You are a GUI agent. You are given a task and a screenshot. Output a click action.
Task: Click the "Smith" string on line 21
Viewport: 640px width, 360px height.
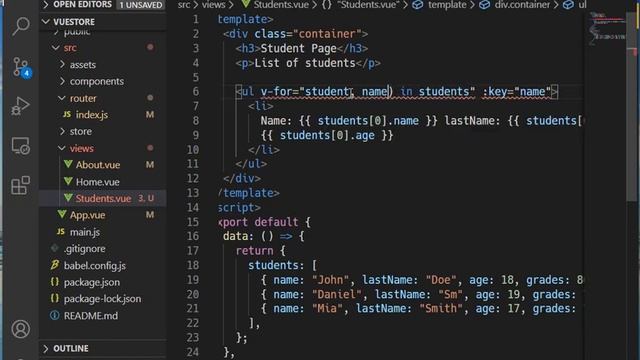(440, 309)
